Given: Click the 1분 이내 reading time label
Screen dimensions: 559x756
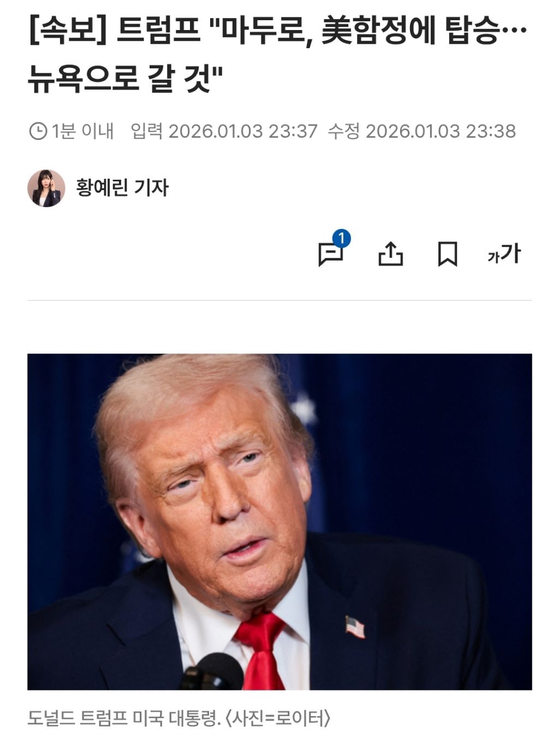Looking at the screenshot, I should pos(82,132).
